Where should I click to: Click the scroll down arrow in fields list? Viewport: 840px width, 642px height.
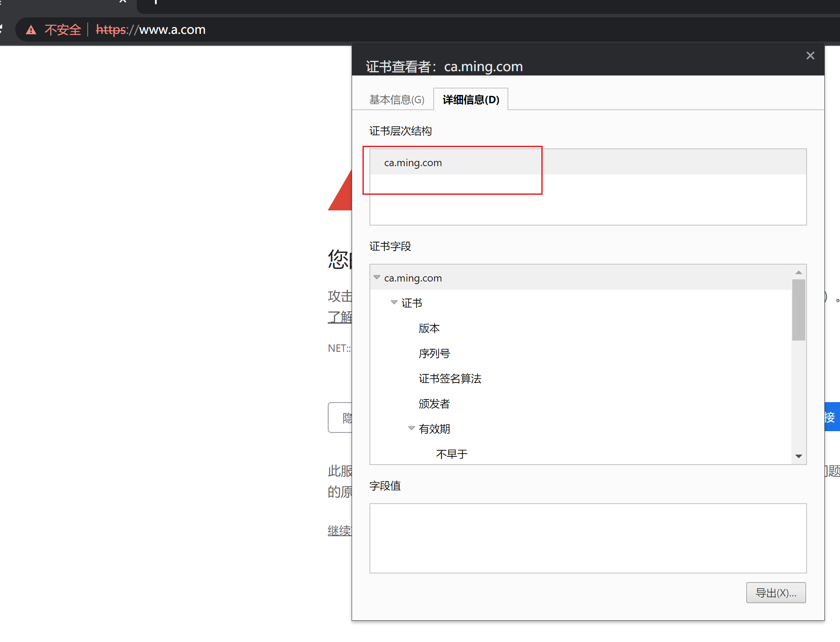point(798,456)
